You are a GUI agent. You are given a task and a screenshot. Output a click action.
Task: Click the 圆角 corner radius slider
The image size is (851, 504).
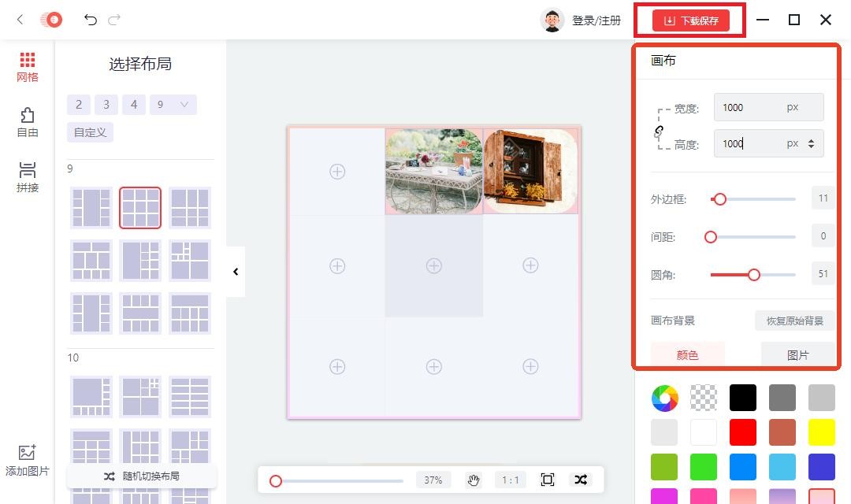tap(753, 275)
